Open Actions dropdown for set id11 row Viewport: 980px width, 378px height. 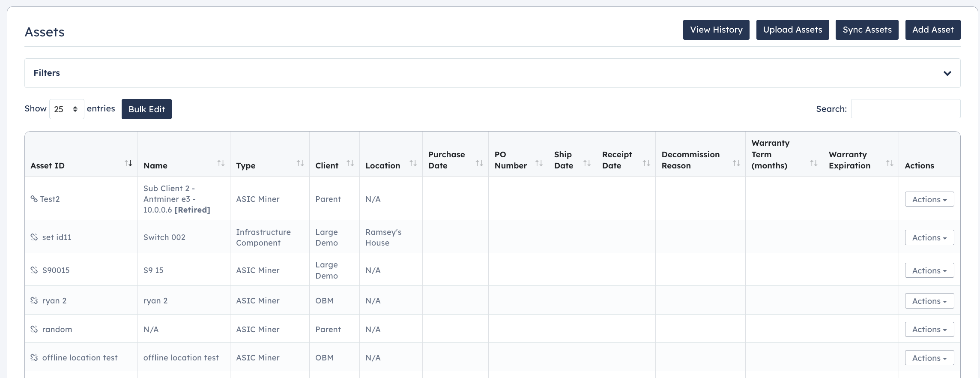(929, 237)
